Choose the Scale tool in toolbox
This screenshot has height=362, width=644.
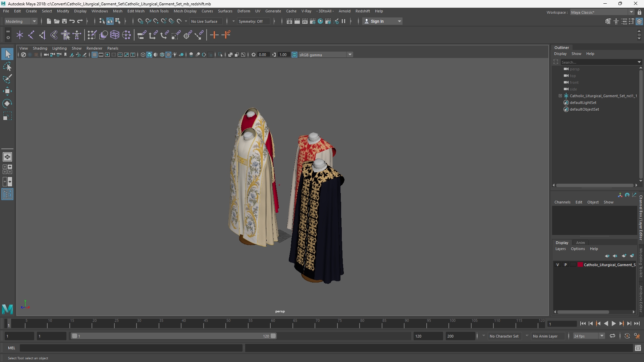[x=7, y=116]
